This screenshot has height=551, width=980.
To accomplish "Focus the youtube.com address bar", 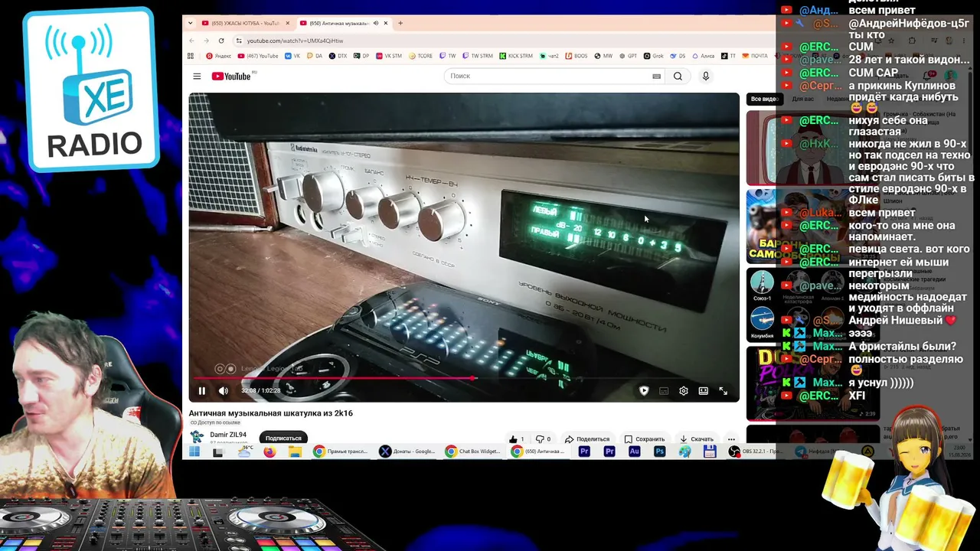I will [295, 41].
